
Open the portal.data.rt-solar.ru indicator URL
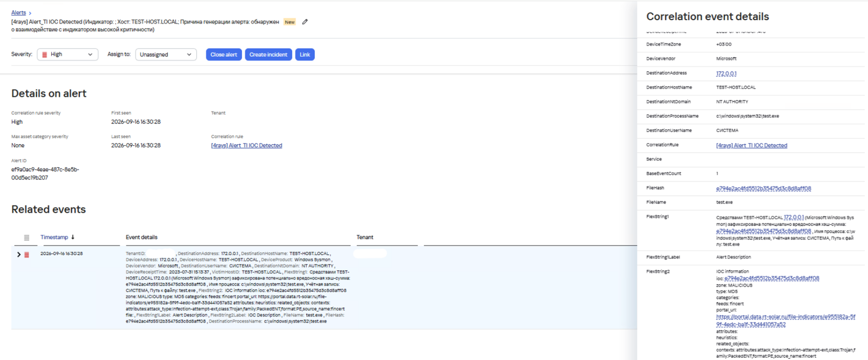786,321
